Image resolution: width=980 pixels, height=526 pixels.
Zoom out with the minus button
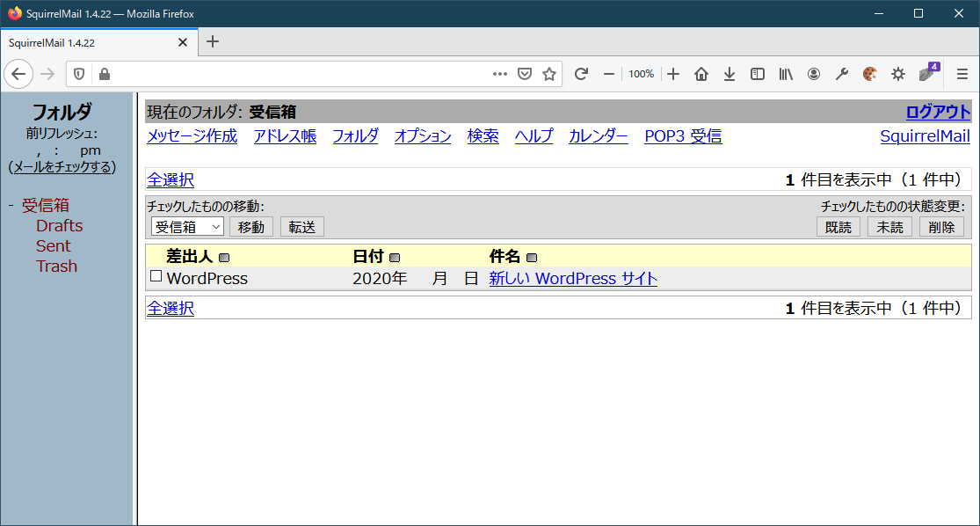(609, 74)
